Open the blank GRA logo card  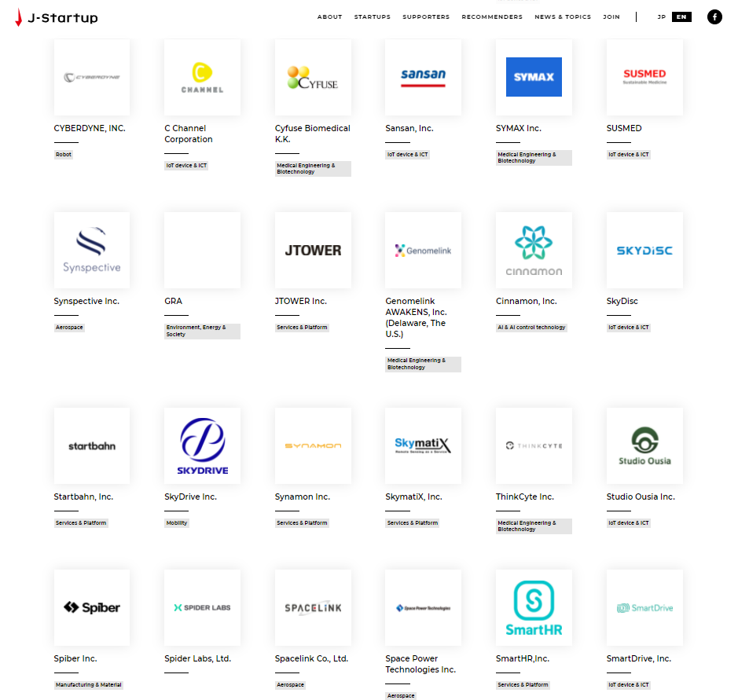click(203, 251)
